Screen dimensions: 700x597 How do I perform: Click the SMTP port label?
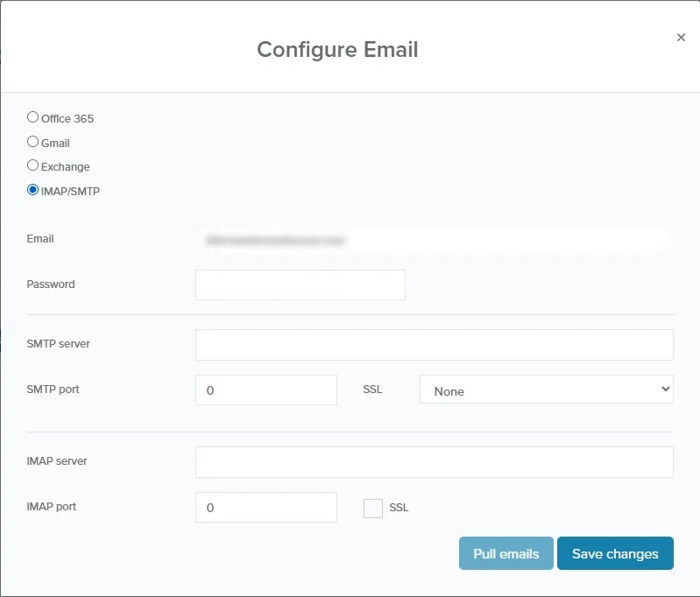point(53,390)
